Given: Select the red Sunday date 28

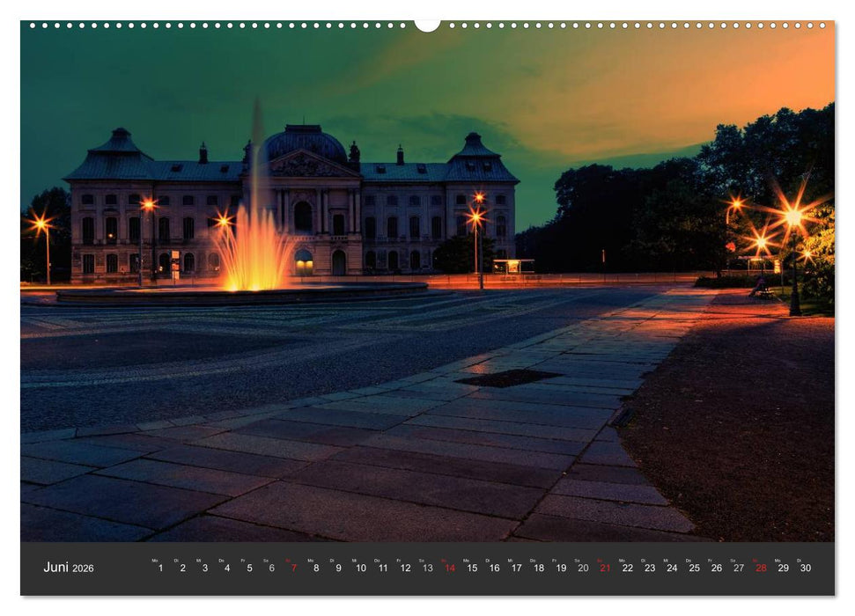Looking at the screenshot, I should coord(760,569).
